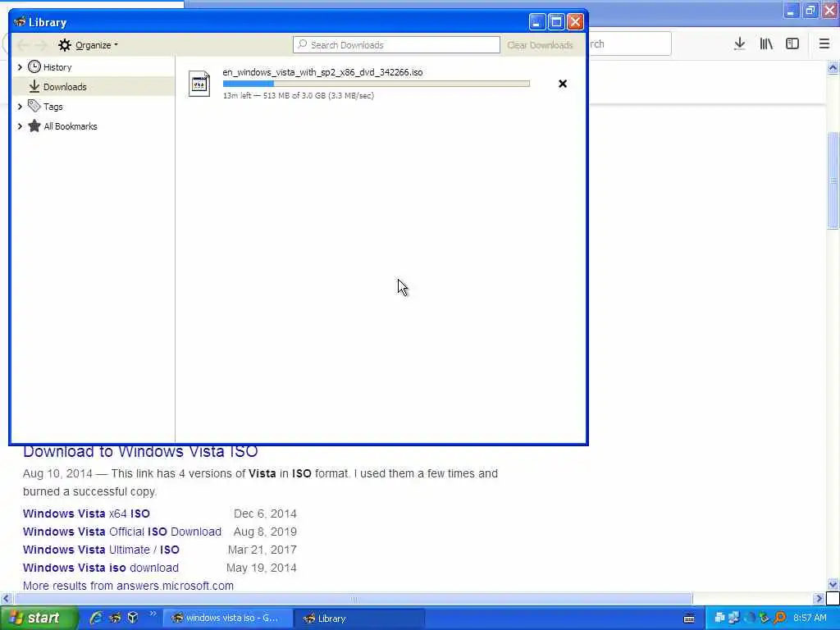Switch to Library taskbar button
The height and width of the screenshot is (630, 840).
click(x=359, y=619)
